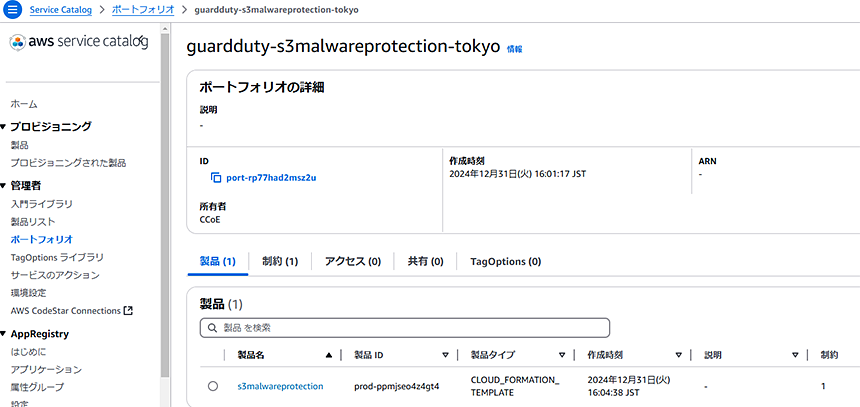Screen dimensions: 860x407
Task: Open the s3malwareprotection product link
Action: (x=280, y=386)
